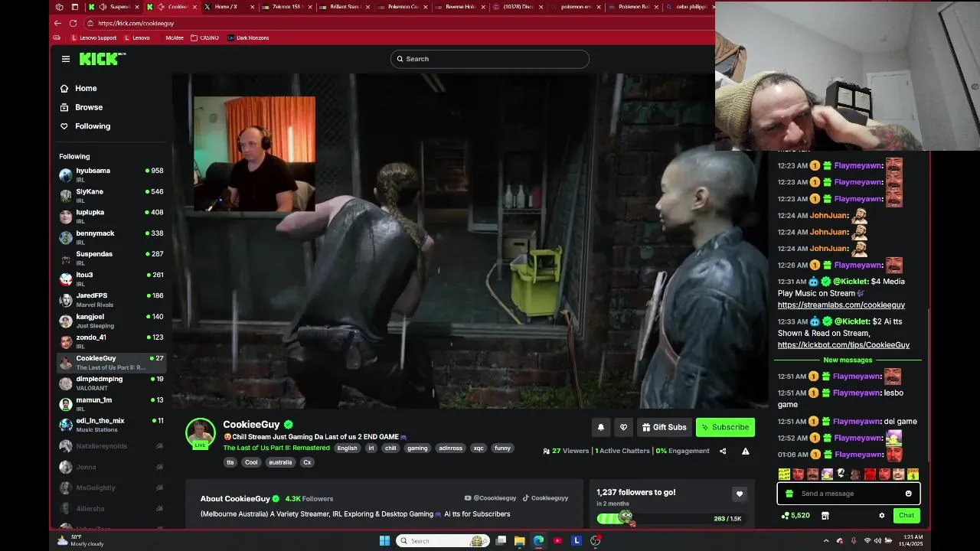980x551 pixels.
Task: Open SlyKane channel in Following list
Action: click(x=112, y=195)
